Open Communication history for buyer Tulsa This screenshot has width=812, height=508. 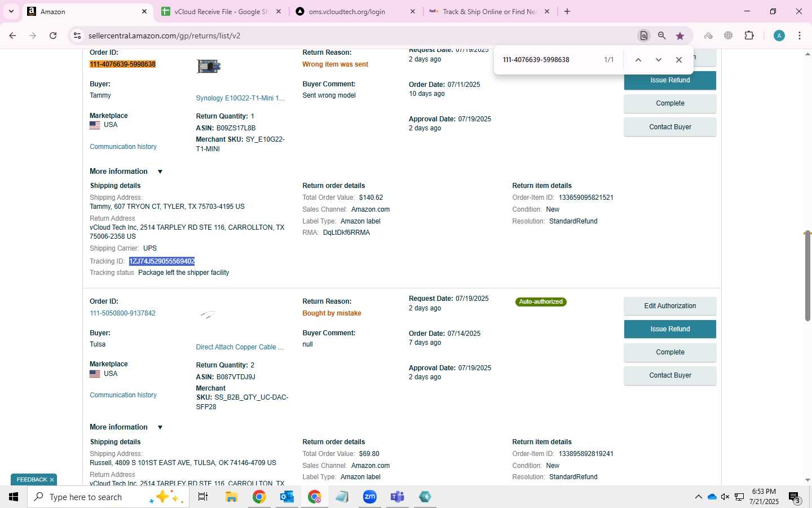click(x=123, y=395)
